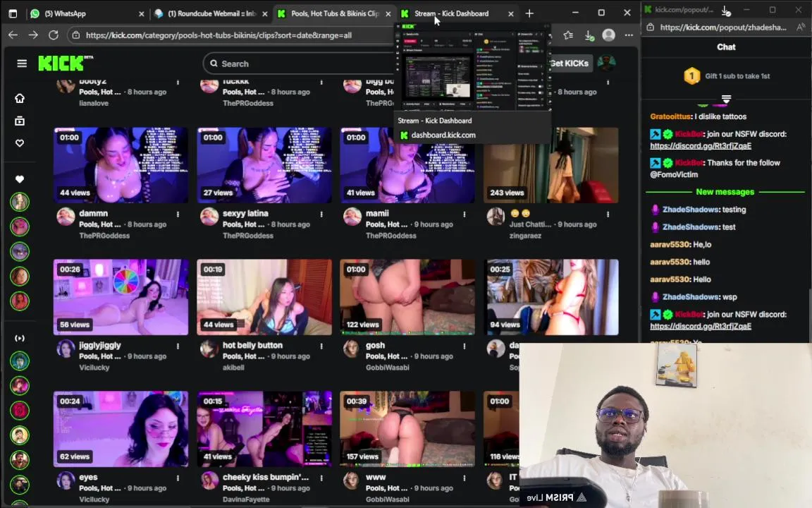Open options menu for clip 'gosh'
Screen dimensions: 812x508
click(464, 346)
